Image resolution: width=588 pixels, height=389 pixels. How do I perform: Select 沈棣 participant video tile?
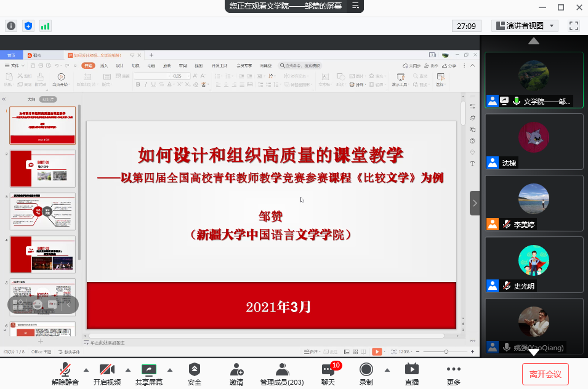click(534, 141)
